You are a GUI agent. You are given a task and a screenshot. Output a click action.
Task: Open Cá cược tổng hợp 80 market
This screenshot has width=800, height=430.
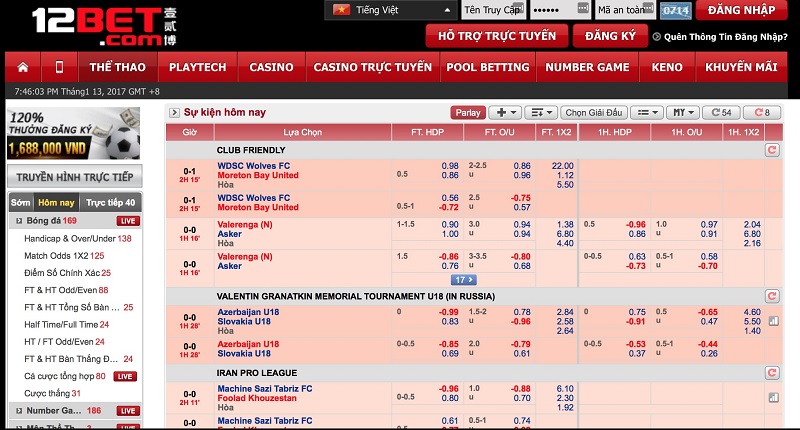65,376
